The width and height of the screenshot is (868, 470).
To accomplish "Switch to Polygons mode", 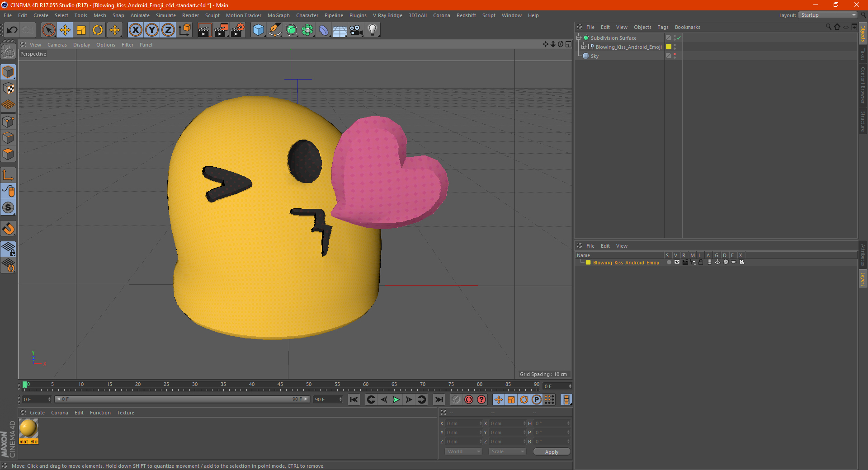I will [x=8, y=154].
